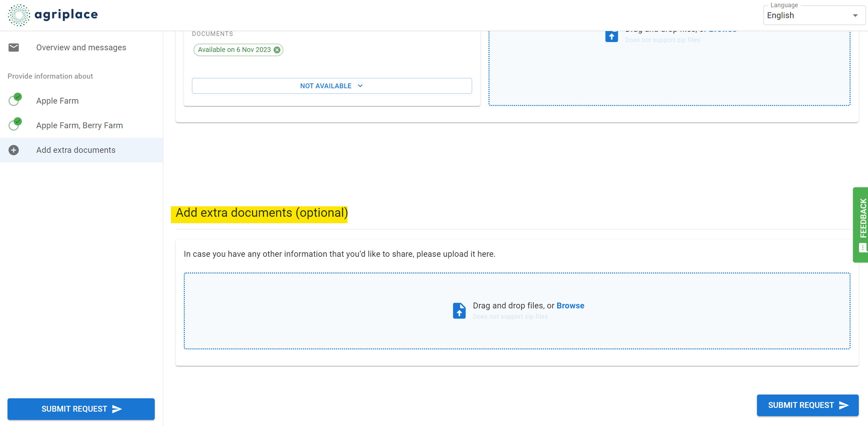This screenshot has width=868, height=426.
Task: Click the status icon next to Apple Farm, Berry Farm
Action: 15,124
